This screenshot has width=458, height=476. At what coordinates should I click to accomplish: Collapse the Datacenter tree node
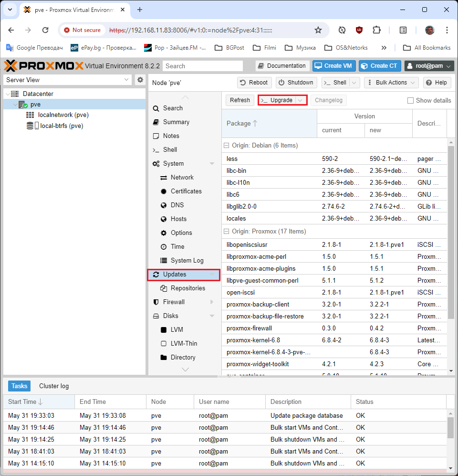point(8,94)
